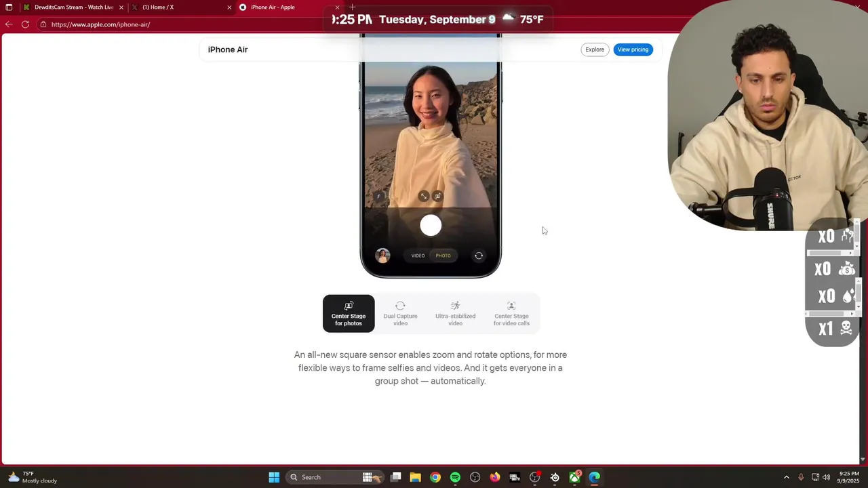Image resolution: width=868 pixels, height=488 pixels.
Task: Click the page's vertical scrollbar
Action: pyautogui.click(x=863, y=247)
